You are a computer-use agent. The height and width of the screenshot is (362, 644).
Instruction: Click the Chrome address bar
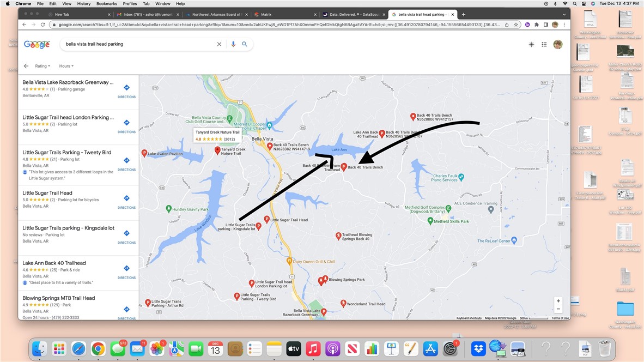click(x=280, y=25)
